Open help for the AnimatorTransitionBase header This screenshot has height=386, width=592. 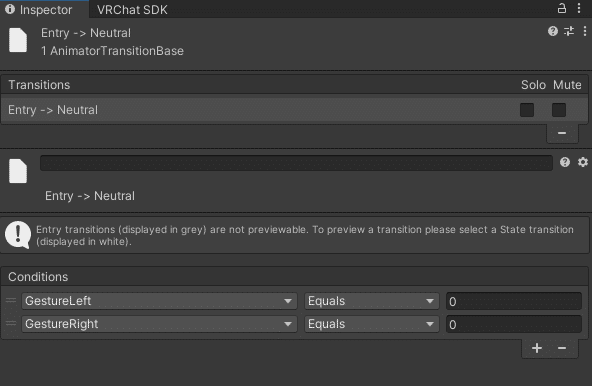pyautogui.click(x=553, y=31)
